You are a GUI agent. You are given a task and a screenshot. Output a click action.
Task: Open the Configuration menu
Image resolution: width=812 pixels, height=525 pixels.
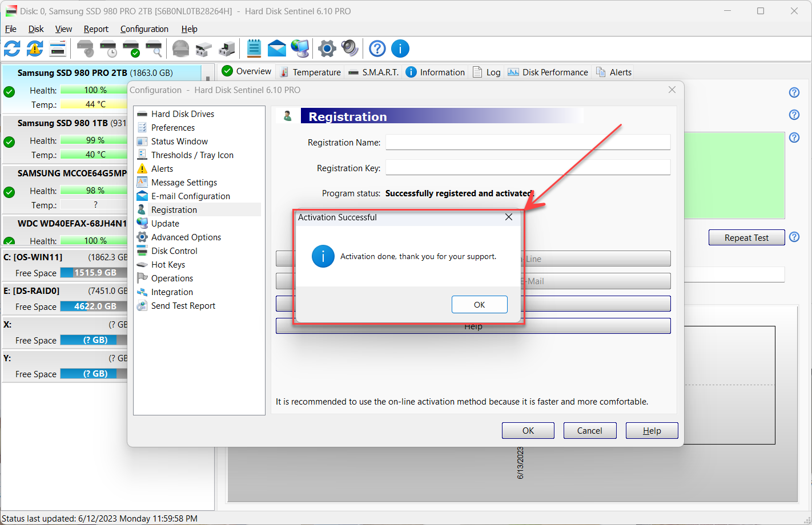144,29
